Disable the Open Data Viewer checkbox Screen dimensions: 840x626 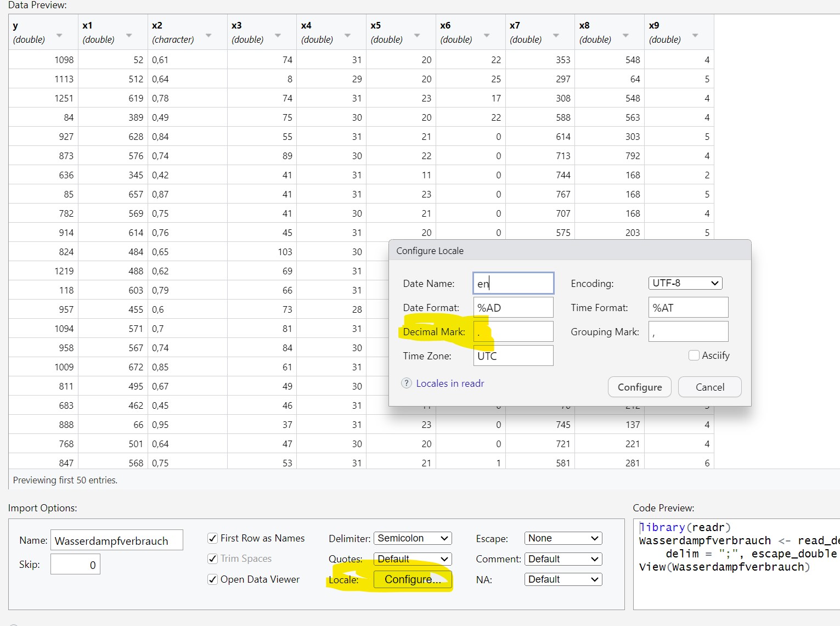coord(213,579)
